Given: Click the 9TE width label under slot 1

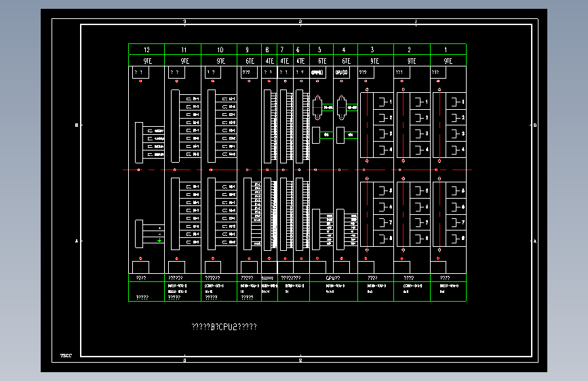Looking at the screenshot, I should tap(448, 61).
